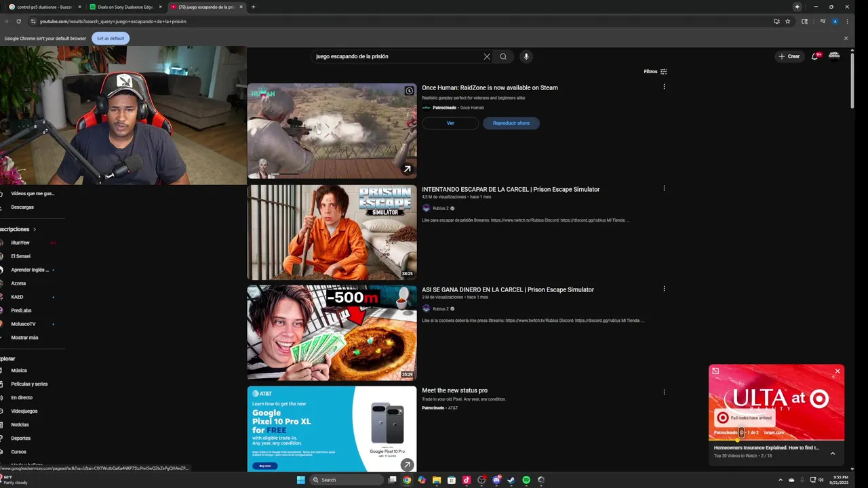The image size is (868, 488).
Task: Click the install app icon in address bar
Action: pyautogui.click(x=776, y=21)
